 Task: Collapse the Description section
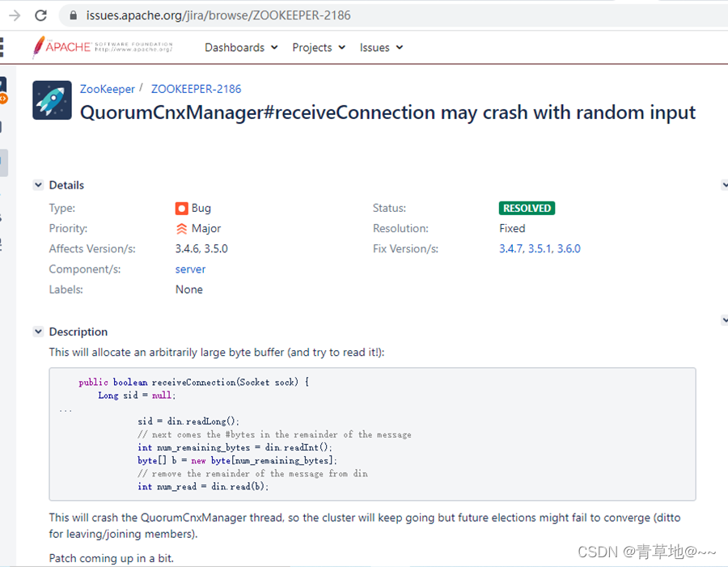38,332
